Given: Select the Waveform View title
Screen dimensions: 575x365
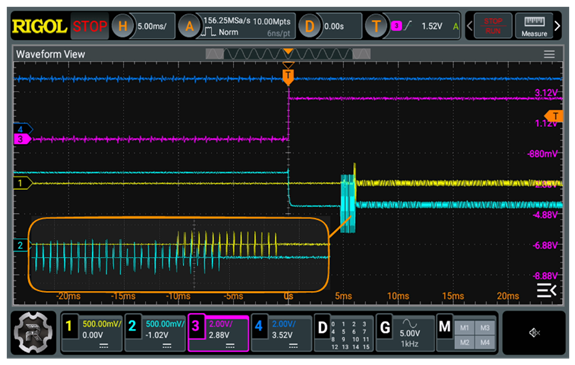Looking at the screenshot, I should 50,54.
